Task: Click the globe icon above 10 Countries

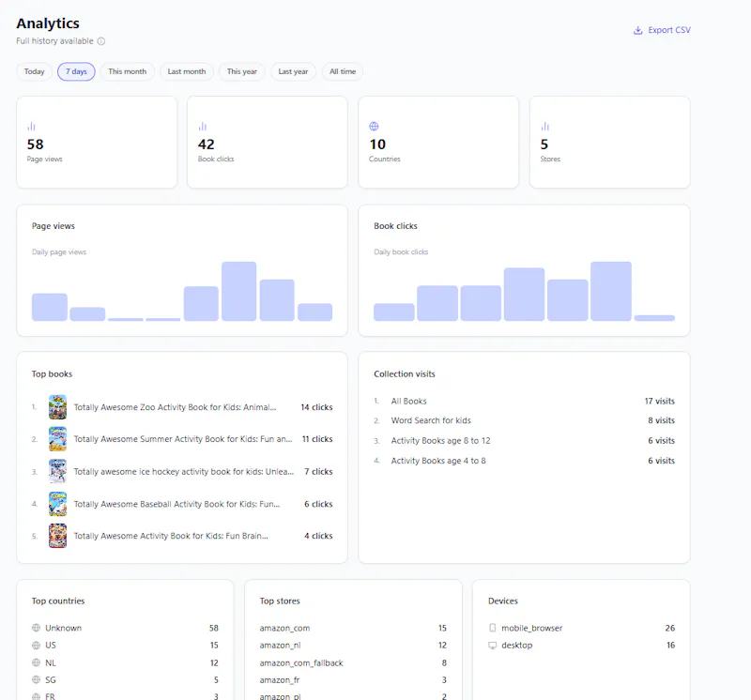Action: [374, 127]
